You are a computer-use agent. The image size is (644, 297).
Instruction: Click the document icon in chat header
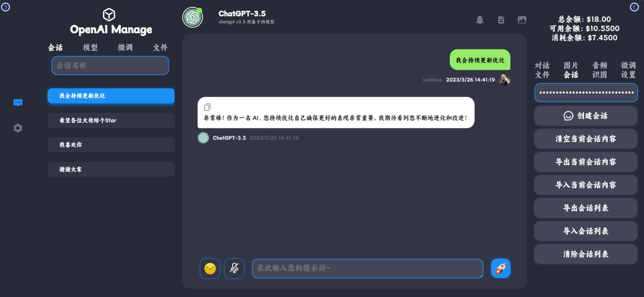[501, 20]
